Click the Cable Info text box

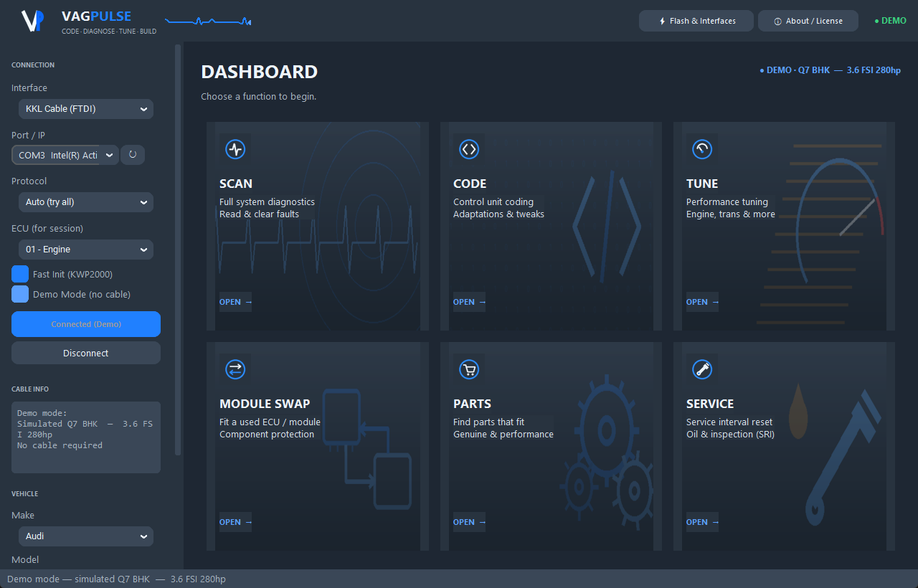point(86,437)
